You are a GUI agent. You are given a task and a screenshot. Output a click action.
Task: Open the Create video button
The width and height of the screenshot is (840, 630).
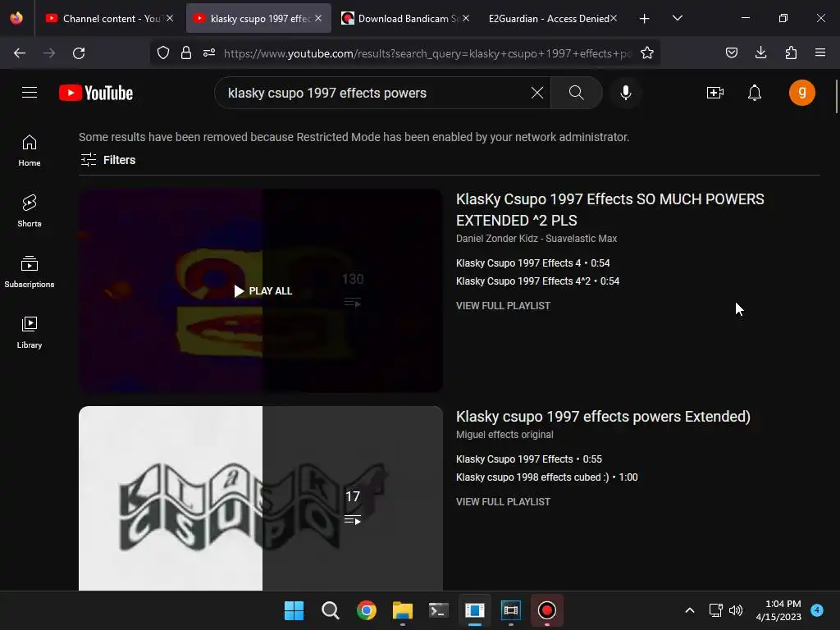[x=714, y=93]
